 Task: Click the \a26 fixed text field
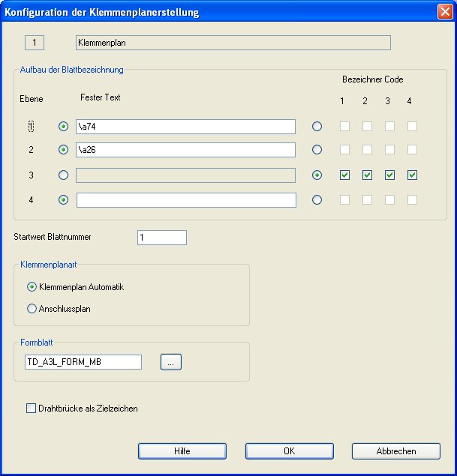[185, 150]
